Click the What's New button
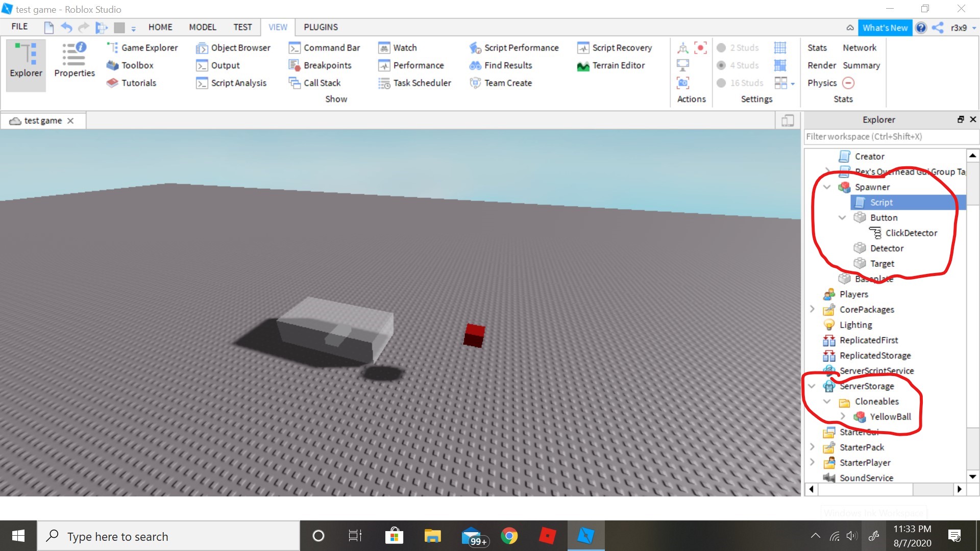Image resolution: width=980 pixels, height=551 pixels. click(x=885, y=28)
